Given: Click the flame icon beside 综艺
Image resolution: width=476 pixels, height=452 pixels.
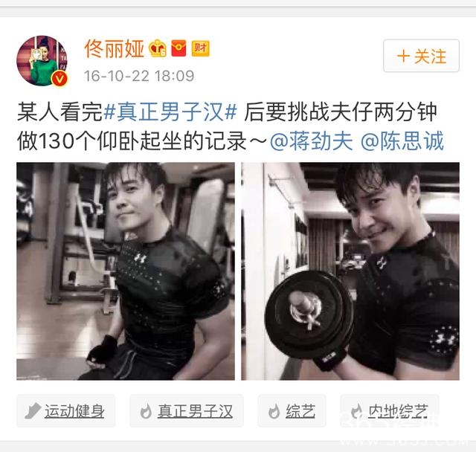Looking at the screenshot, I should point(274,411).
